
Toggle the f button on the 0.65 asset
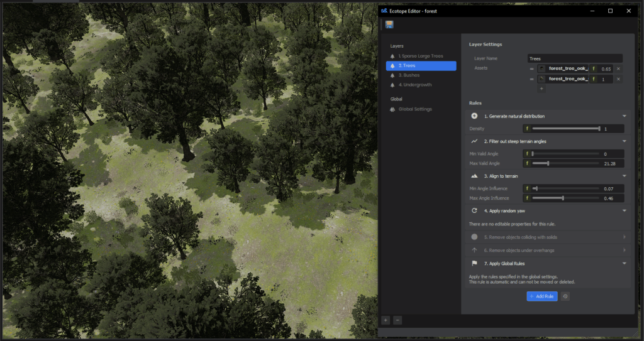click(593, 69)
